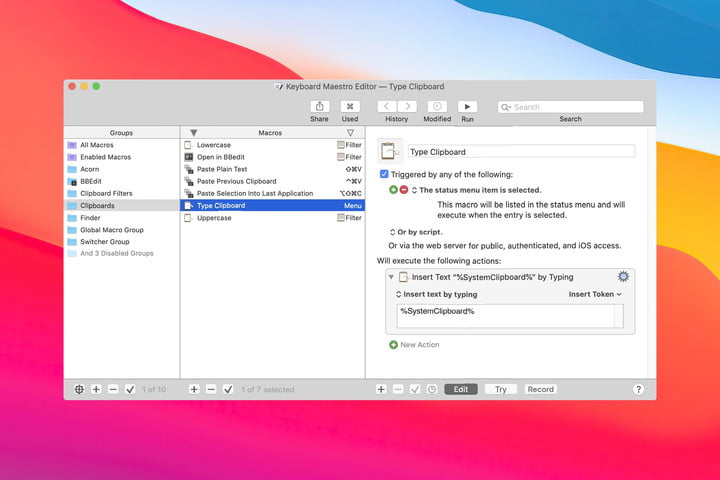Click the red remove trigger icon
This screenshot has height=480, width=720.
pyautogui.click(x=404, y=190)
